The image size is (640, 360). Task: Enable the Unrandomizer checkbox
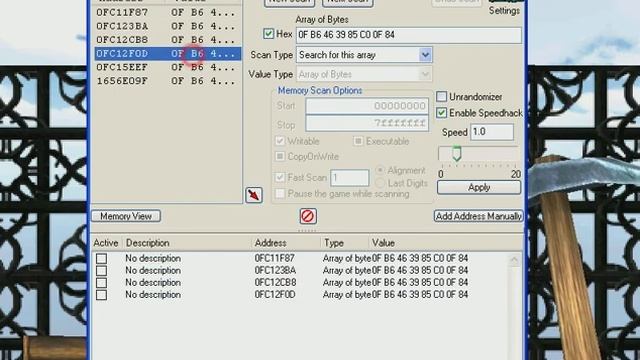tap(441, 97)
